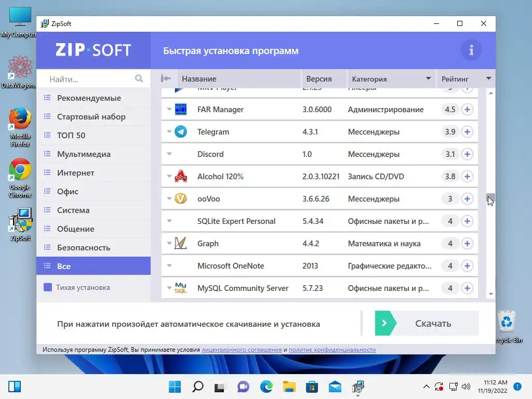Open Microsoft Store in taskbar

click(x=312, y=387)
